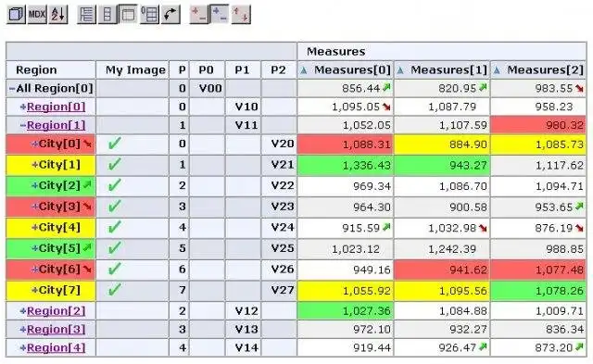This screenshot has height=364, width=593.
Task: Open the OLAP Navigator cube icon
Action: click(x=16, y=15)
